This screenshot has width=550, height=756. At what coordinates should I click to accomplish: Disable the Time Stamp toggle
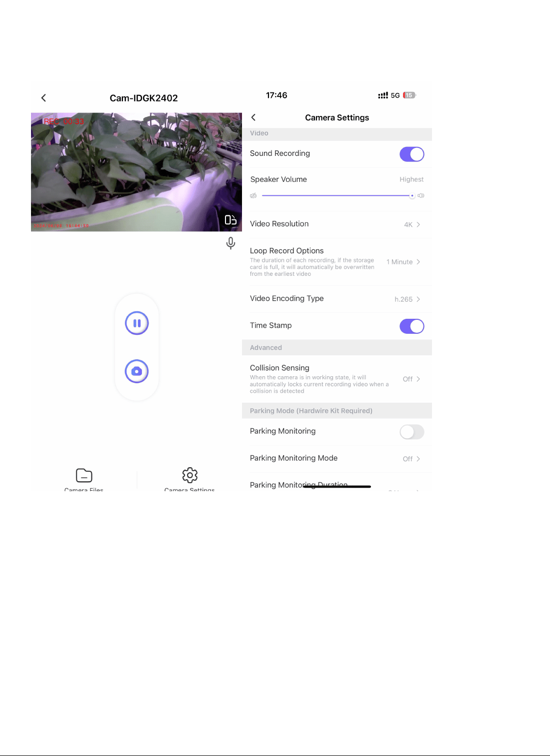pyautogui.click(x=412, y=326)
